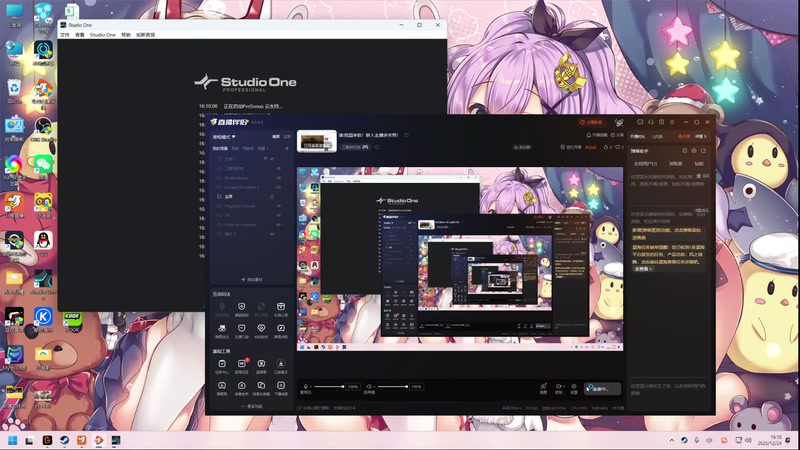Expand 更多功能 more tools
The height and width of the screenshot is (450, 800).
pyautogui.click(x=252, y=407)
